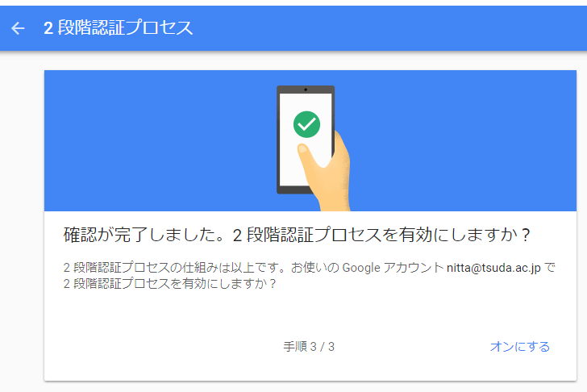Screen dimensions: 587x392
Task: Click the description line 2 段階認証プロセスを有効にしますか?
Action: click(x=169, y=284)
